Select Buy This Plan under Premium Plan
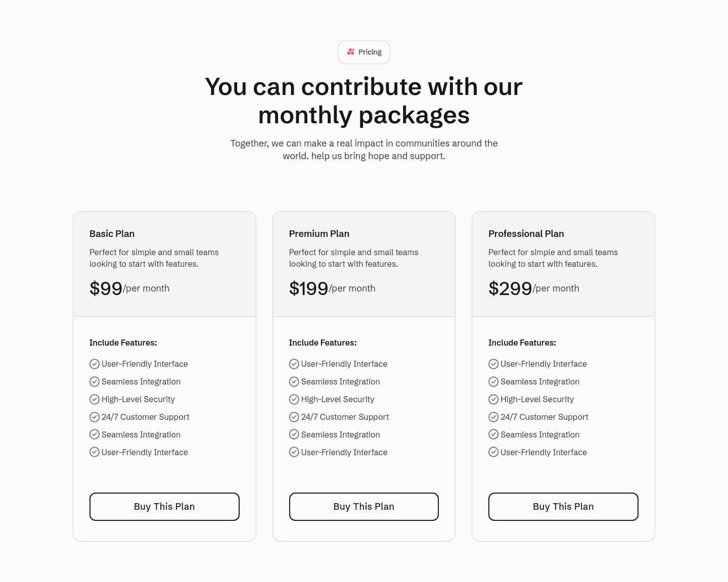Screen dimensions: 728x582 (x=363, y=506)
